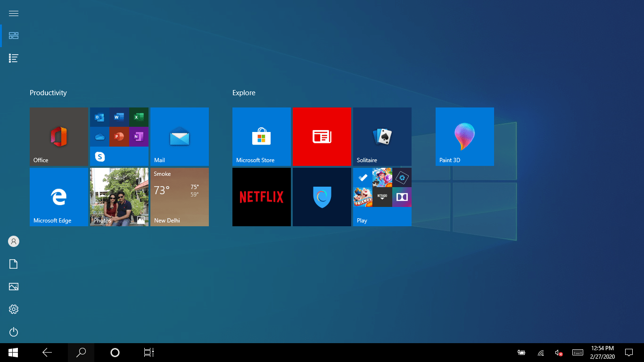The image size is (644, 362).
Task: Expand the Start hamburger menu
Action: coord(14,13)
